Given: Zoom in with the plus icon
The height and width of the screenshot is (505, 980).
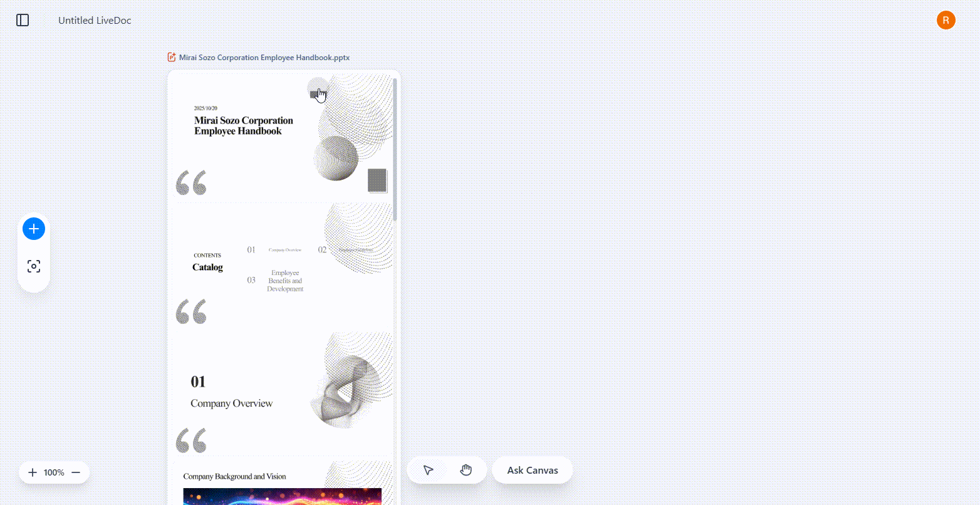Looking at the screenshot, I should coord(33,472).
